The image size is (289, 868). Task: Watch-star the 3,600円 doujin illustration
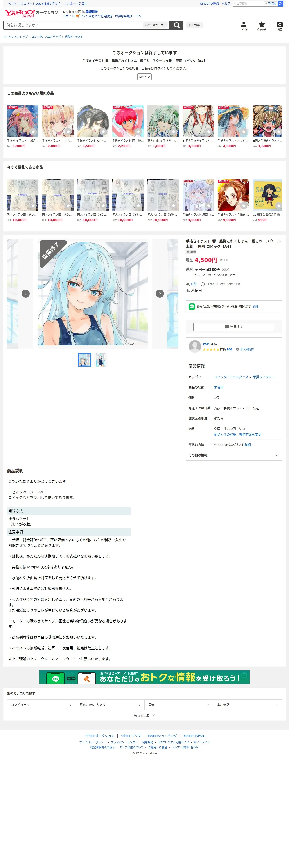tap(209, 131)
